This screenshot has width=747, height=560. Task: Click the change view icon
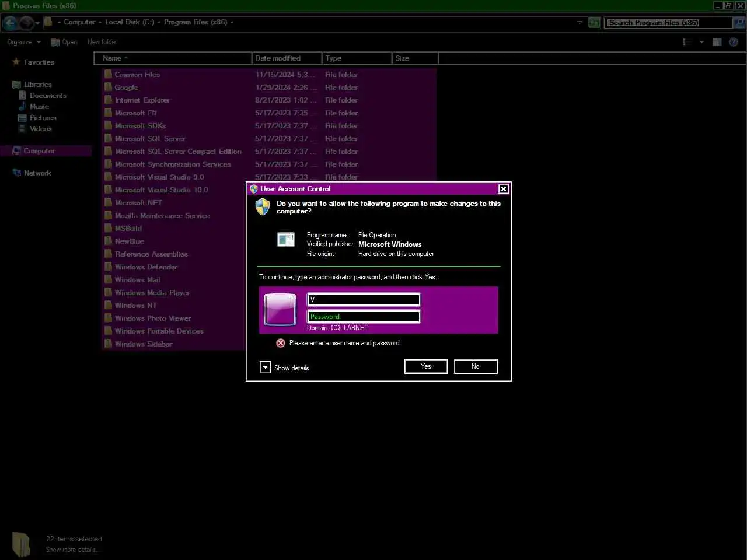click(x=687, y=42)
